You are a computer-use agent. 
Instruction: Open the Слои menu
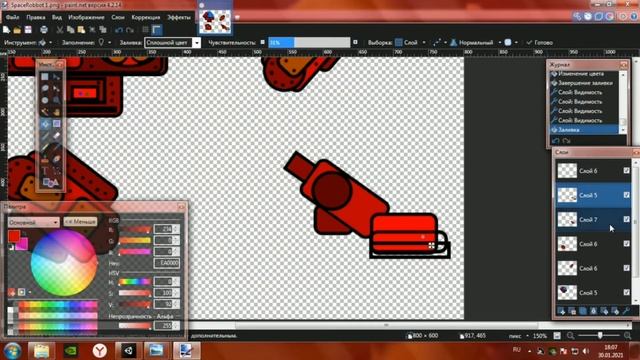click(x=118, y=17)
